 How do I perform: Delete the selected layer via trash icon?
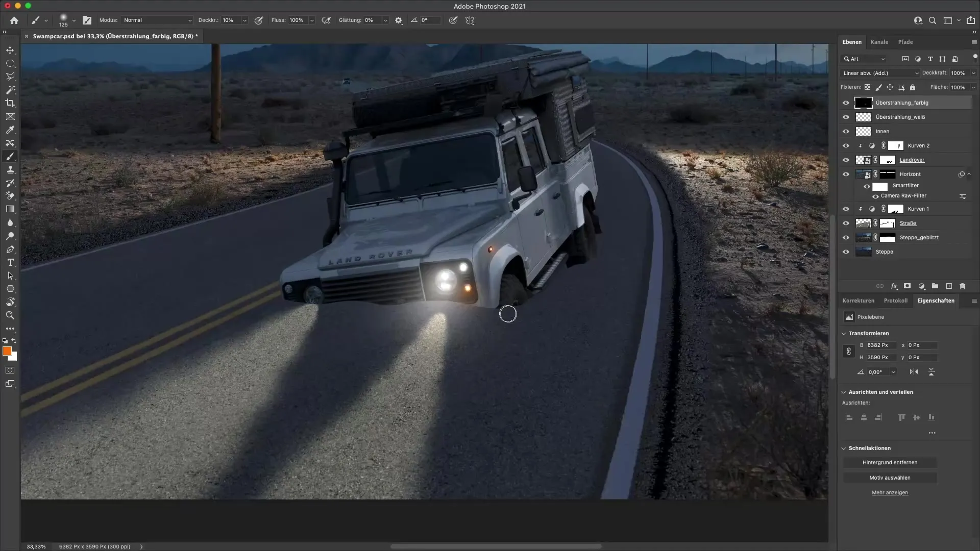tap(962, 286)
